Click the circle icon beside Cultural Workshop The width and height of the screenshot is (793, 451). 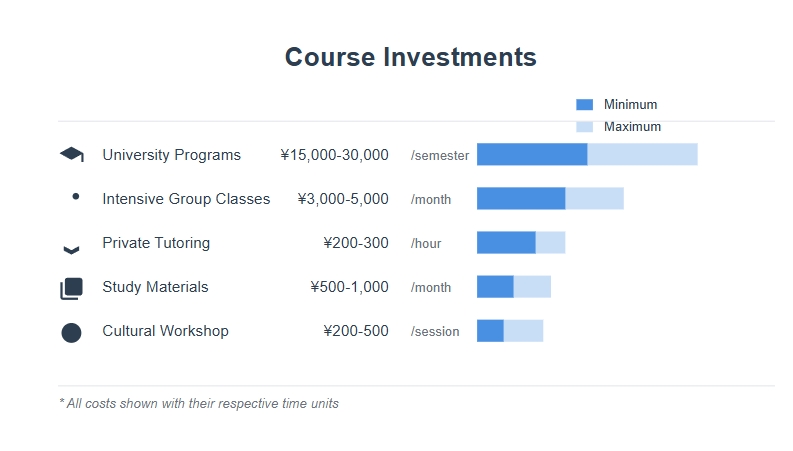(x=71, y=332)
